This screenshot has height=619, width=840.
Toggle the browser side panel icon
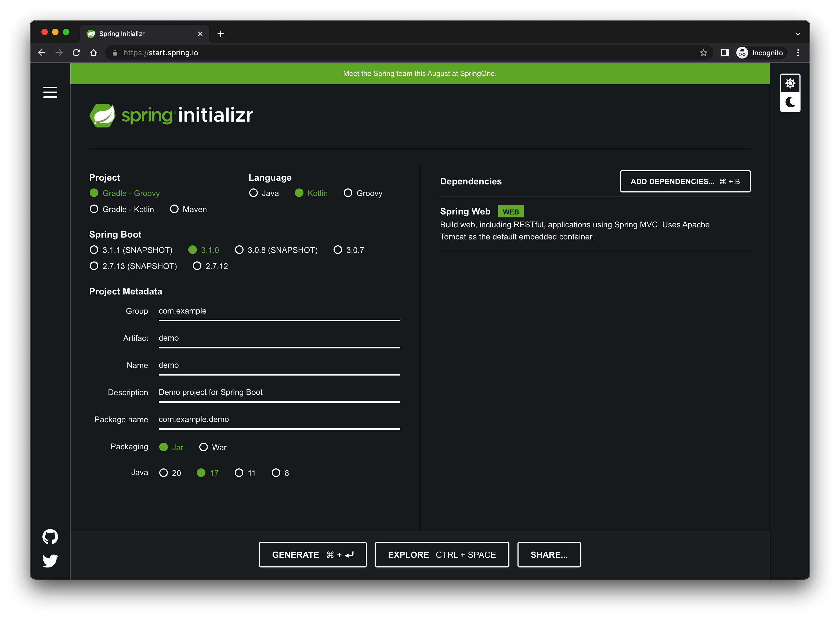pyautogui.click(x=725, y=53)
